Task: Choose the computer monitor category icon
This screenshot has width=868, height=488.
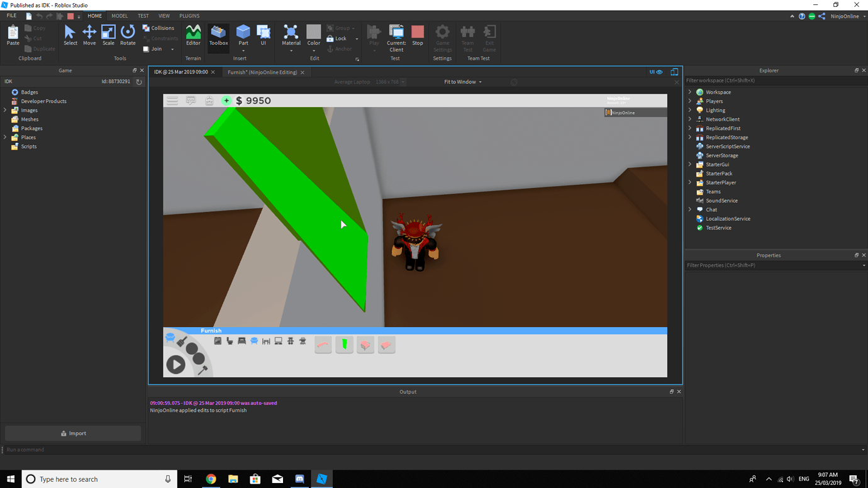Action: point(278,341)
